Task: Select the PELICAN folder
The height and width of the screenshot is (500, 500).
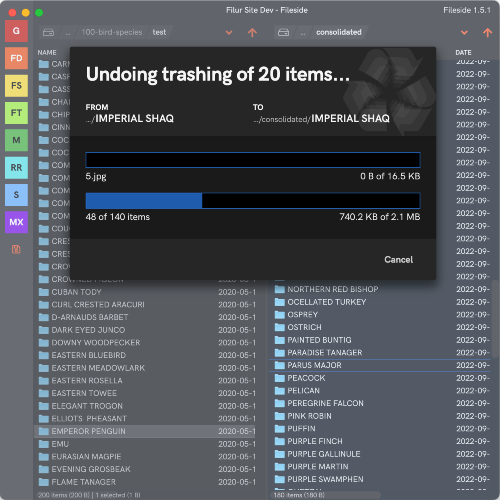Action: [x=380, y=391]
